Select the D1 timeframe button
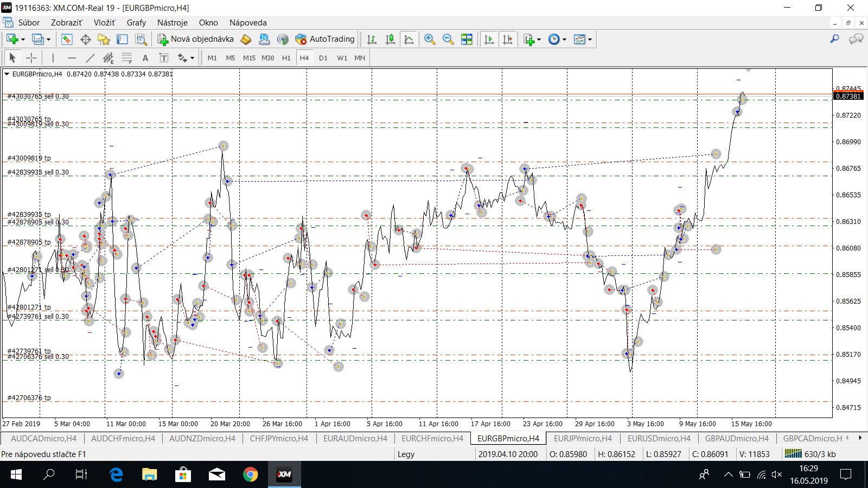 point(323,58)
